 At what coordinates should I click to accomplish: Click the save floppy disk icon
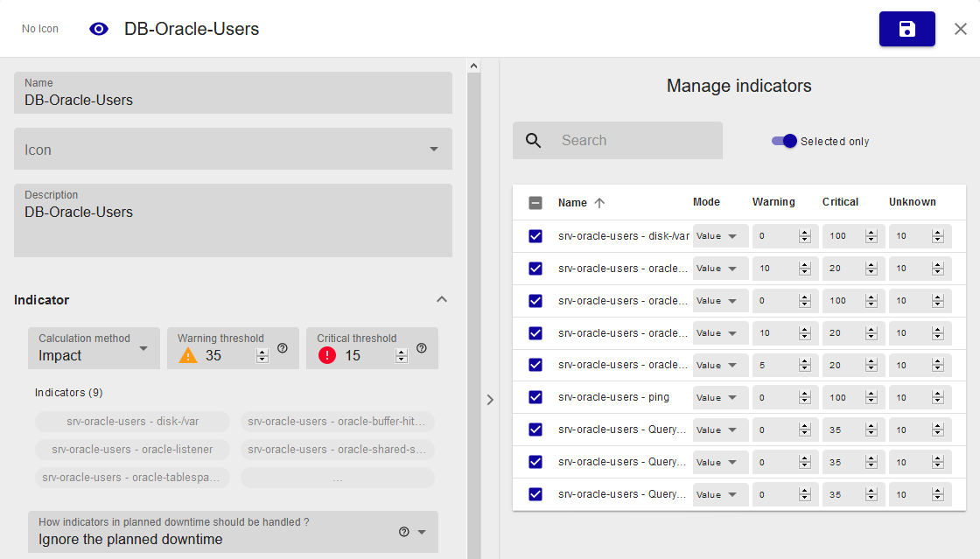click(x=906, y=29)
